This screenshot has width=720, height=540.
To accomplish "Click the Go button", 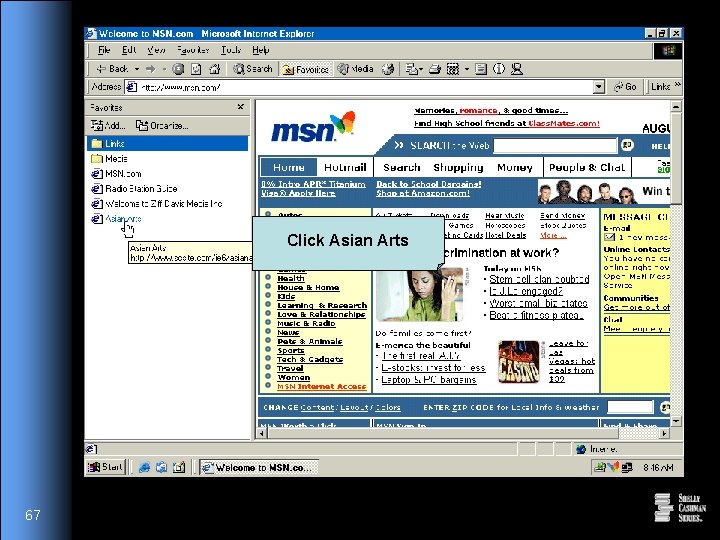I will 625,86.
